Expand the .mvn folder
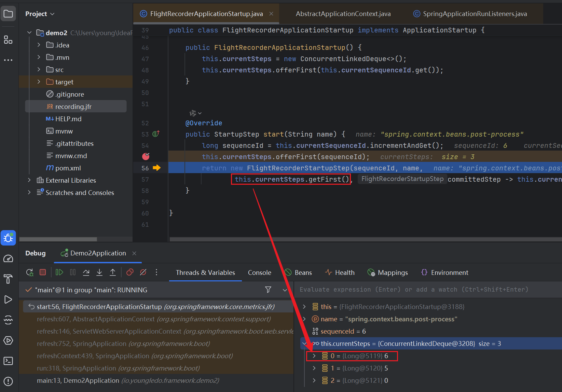Image resolution: width=562 pixels, height=392 pixels. point(39,57)
